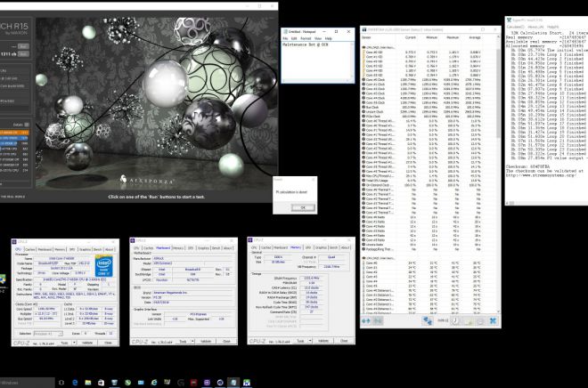
Task: Click OK in the PI calculation dialog
Action: [301, 207]
